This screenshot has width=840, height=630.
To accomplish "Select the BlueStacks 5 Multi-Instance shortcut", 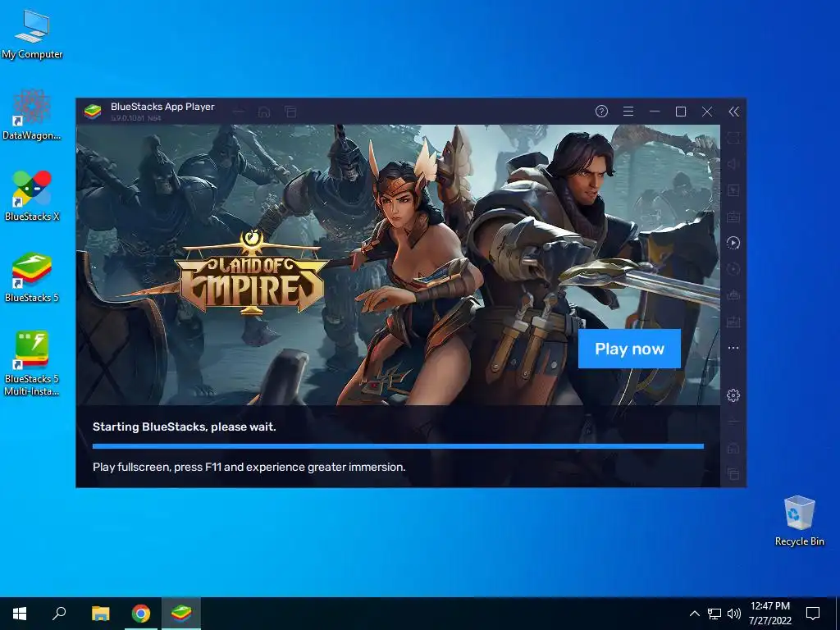I will tap(32, 363).
